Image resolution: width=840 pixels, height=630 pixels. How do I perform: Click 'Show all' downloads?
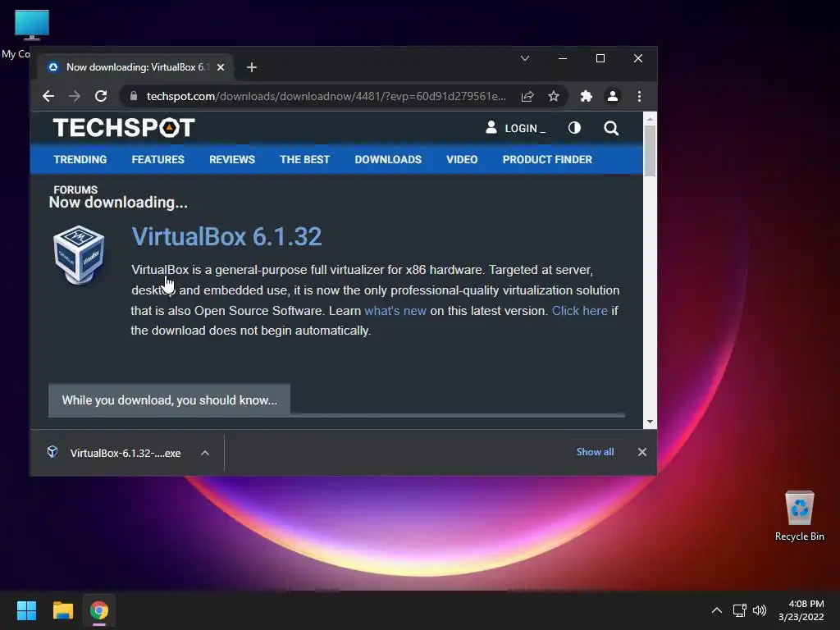(595, 452)
